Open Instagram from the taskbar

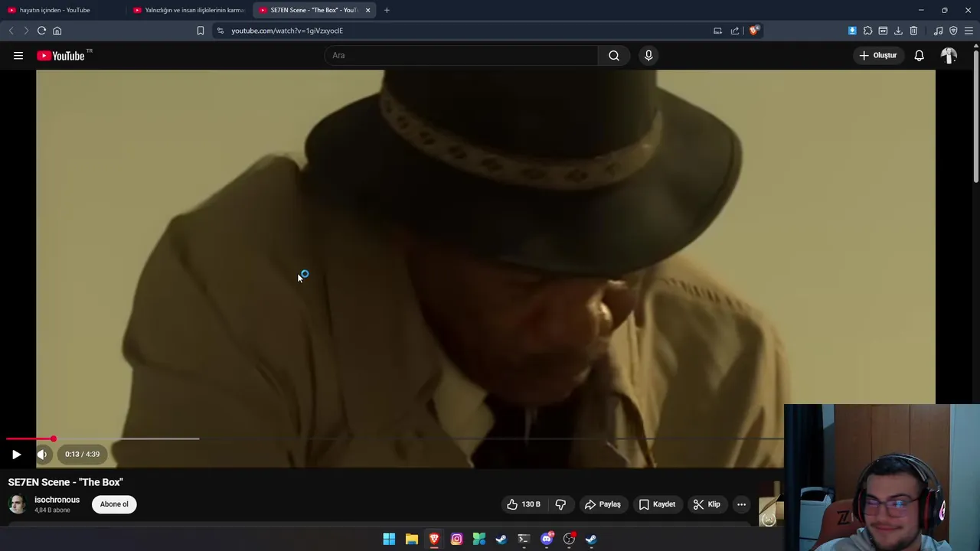click(x=456, y=539)
